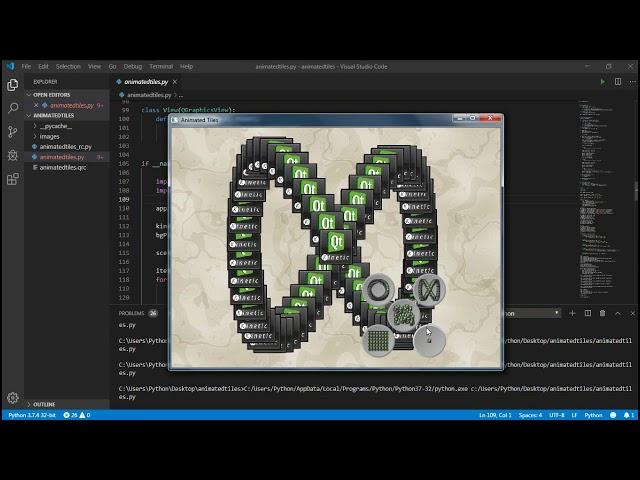The image size is (640, 480).
Task: Click the Animated Tiles window title bar
Action: point(312,120)
